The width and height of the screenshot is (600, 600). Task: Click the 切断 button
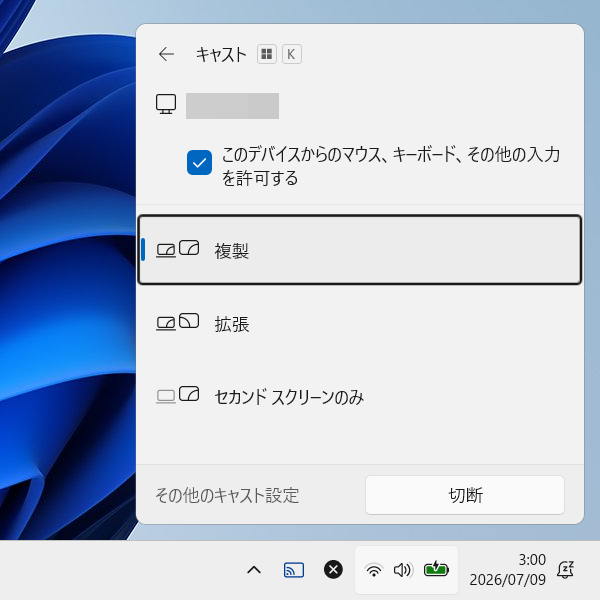click(x=465, y=495)
